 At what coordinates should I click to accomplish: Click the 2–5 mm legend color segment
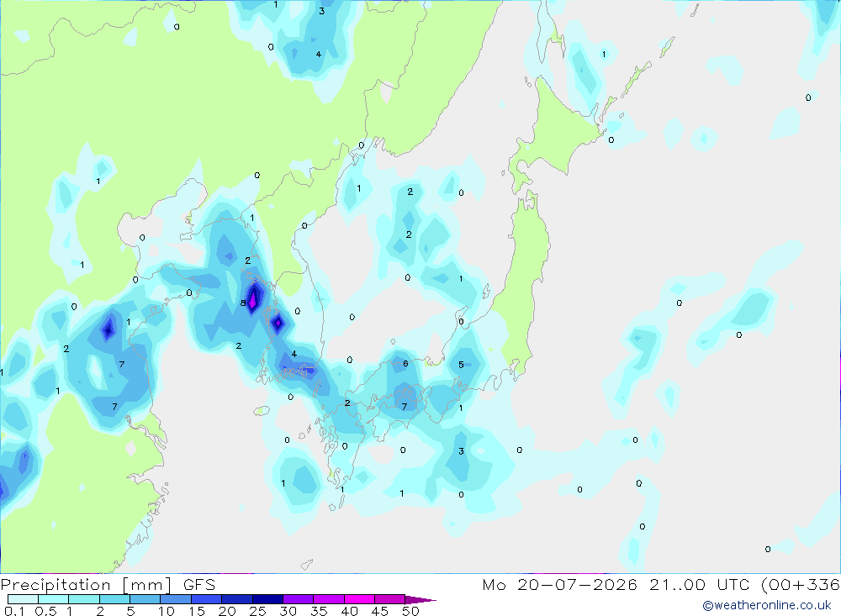click(x=114, y=599)
